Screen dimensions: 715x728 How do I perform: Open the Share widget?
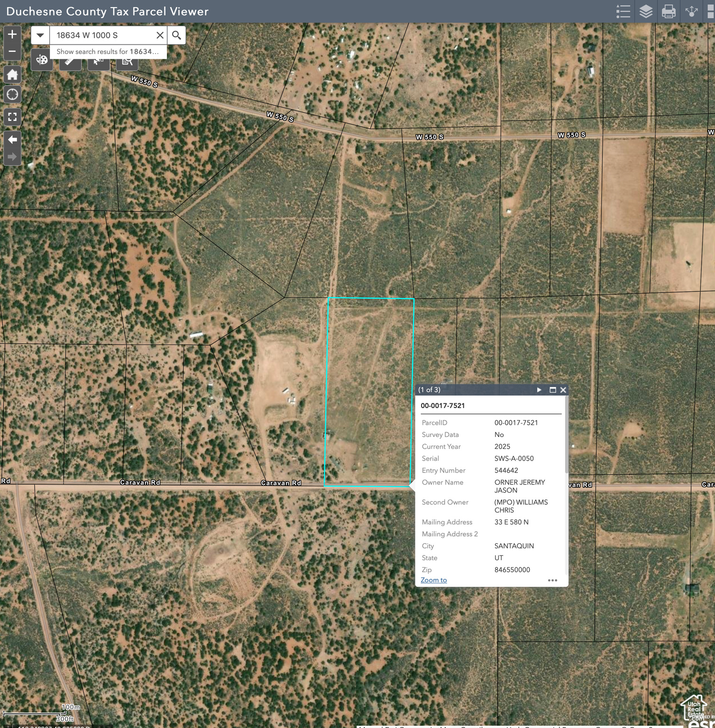691,11
